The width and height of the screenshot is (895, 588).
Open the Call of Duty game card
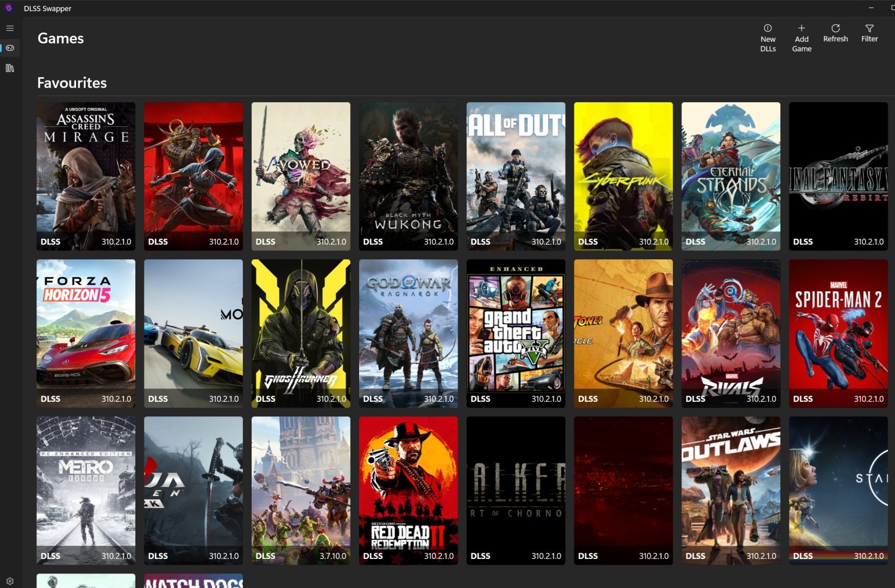[x=516, y=176]
